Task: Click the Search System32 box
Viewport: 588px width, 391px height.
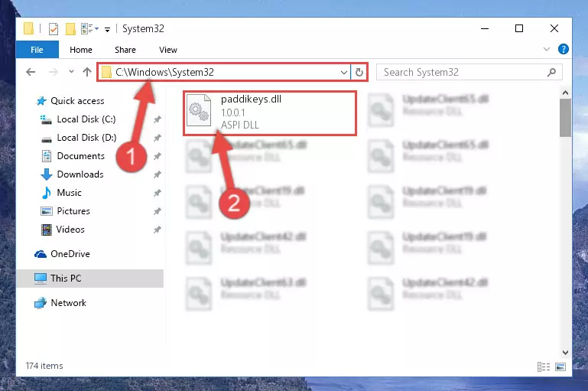Action: 469,72
